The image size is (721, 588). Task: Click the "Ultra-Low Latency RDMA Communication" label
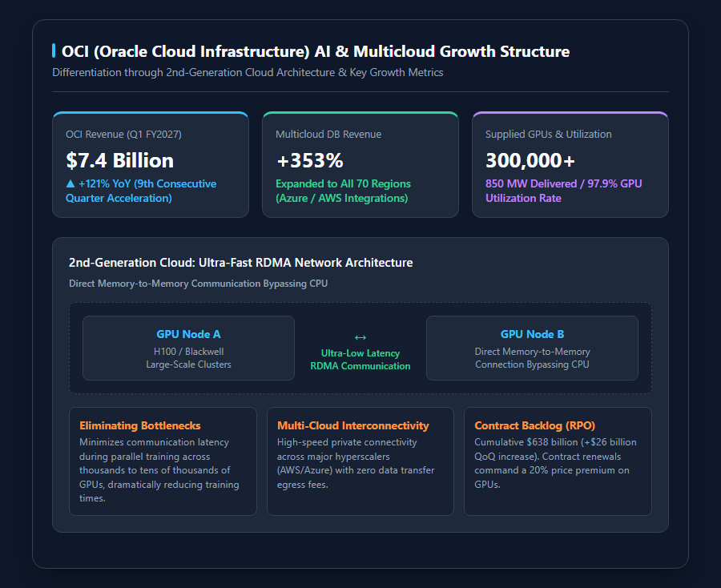click(360, 360)
